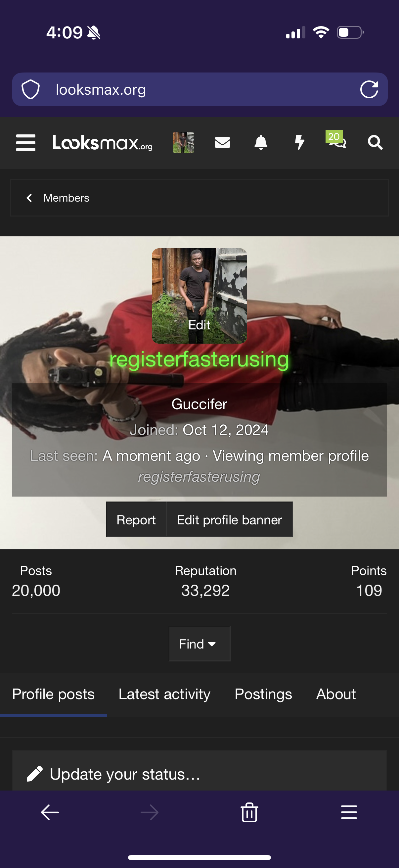Open the search magnifier icon
The height and width of the screenshot is (868, 399).
[x=375, y=143]
